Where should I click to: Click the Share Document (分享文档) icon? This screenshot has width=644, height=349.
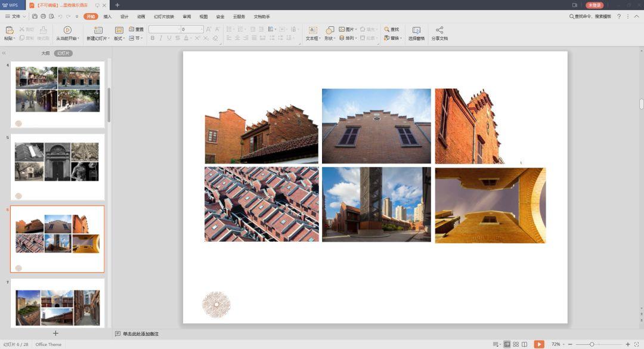(439, 30)
